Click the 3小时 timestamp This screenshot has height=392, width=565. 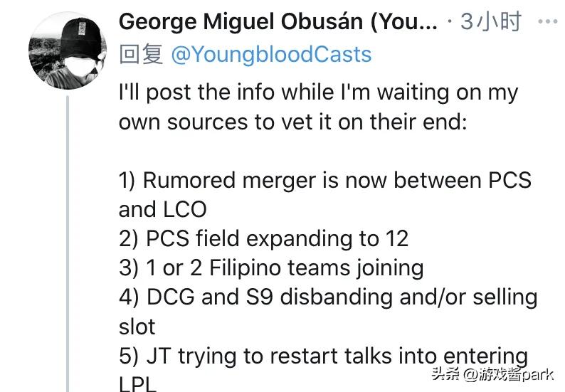(x=490, y=21)
